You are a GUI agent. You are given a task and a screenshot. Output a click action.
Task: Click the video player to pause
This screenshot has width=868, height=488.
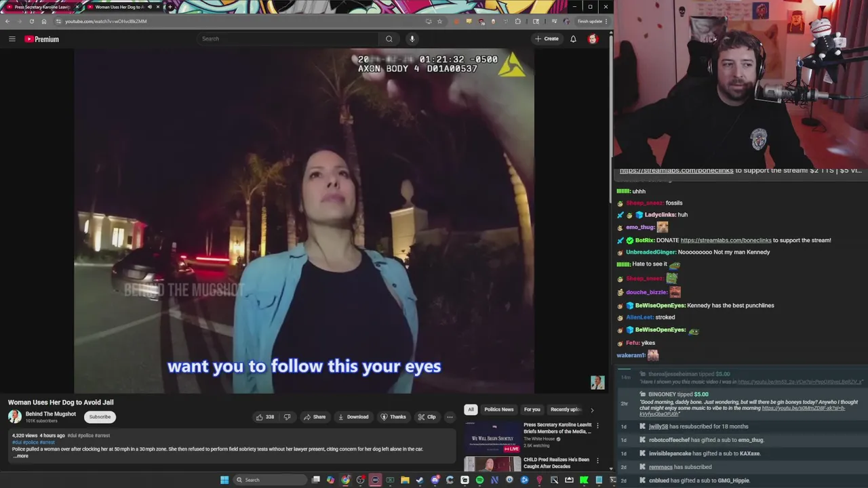click(304, 220)
